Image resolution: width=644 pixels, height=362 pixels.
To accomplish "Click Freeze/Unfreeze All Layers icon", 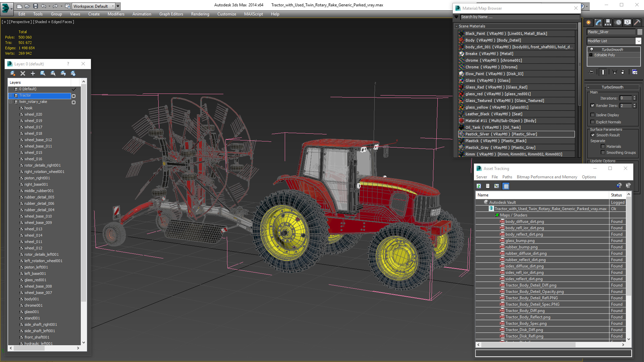I will pos(73,73).
